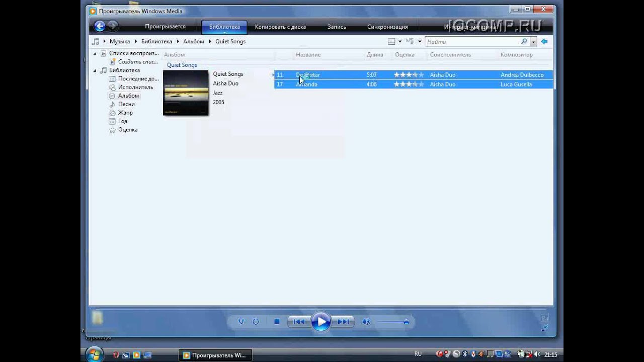The image size is (644, 362).
Task: Mute the sound with speaker icon
Action: click(366, 322)
